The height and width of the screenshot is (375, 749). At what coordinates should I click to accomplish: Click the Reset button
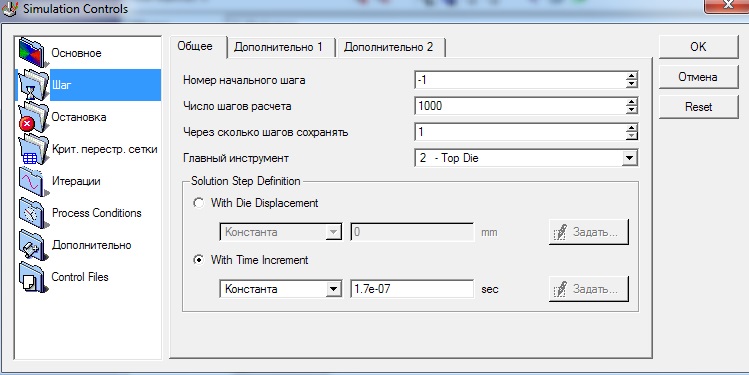(698, 107)
